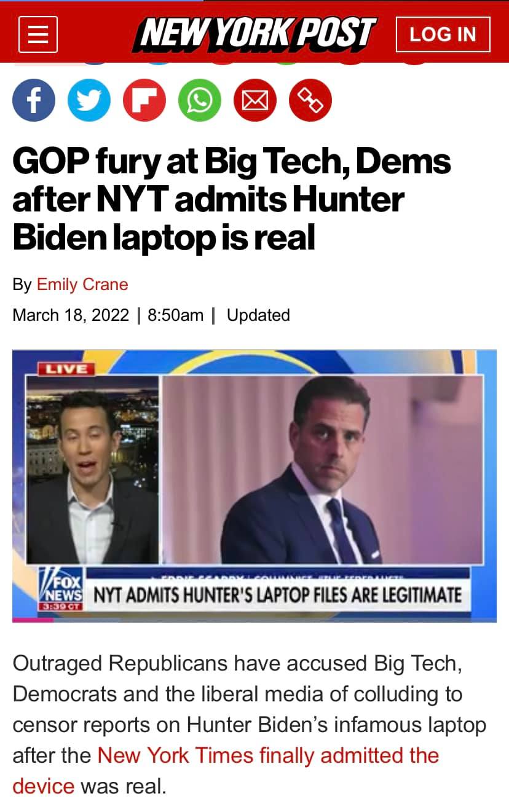Click the 'Outraged Republicans' opening paragraph
Viewport: 509px width, 812px height.
250,724
